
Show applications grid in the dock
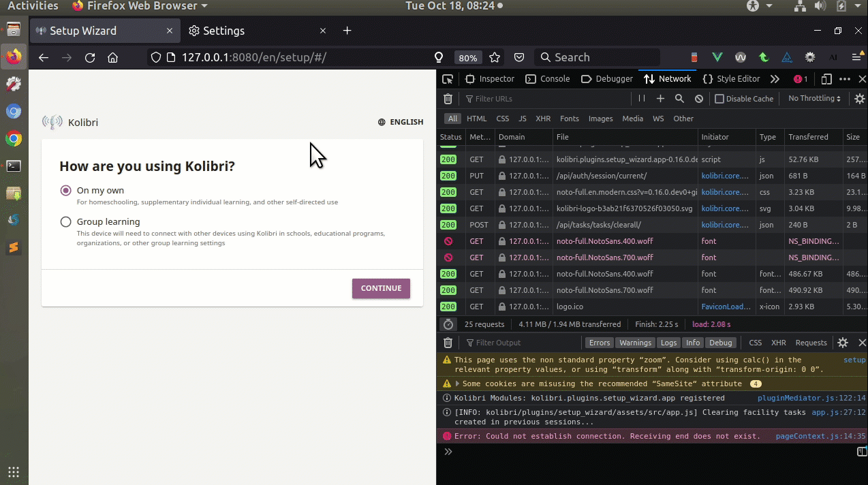[x=14, y=471]
